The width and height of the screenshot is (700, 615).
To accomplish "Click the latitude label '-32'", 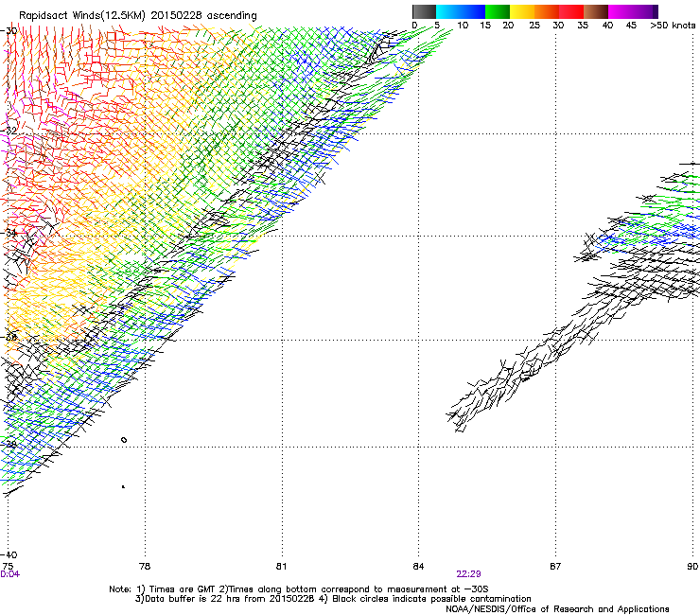I will coord(9,131).
